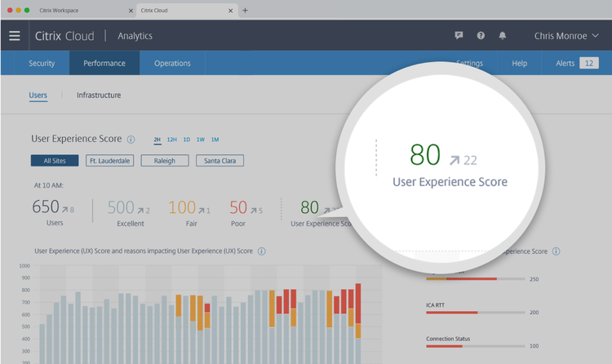
Task: Filter by All Sites
Action: (55, 161)
